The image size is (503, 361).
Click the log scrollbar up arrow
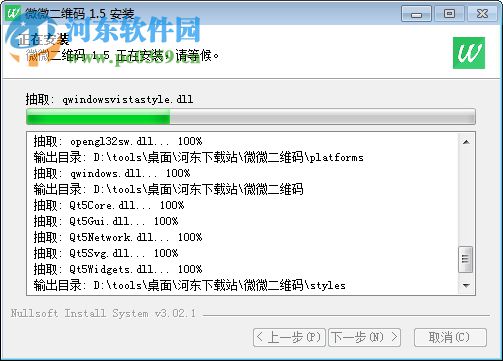point(466,142)
